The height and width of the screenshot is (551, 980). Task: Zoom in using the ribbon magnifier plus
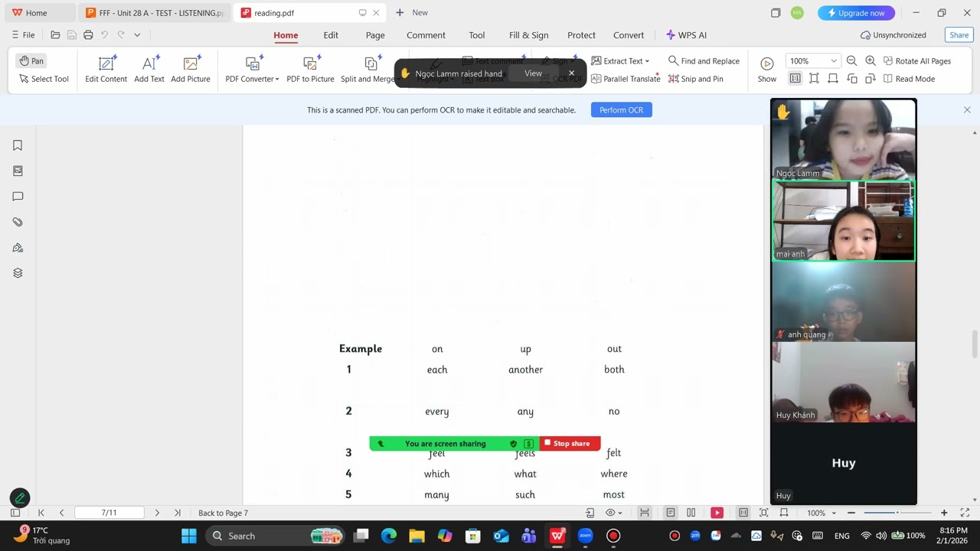[x=871, y=61]
